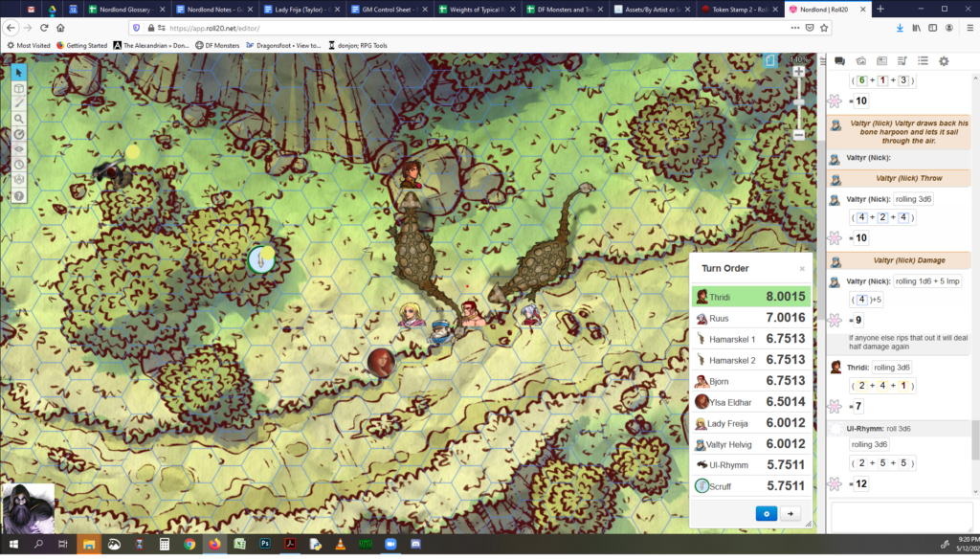Select Hamarskel 1 in the turn order
This screenshot has width=980, height=560.
pos(751,339)
